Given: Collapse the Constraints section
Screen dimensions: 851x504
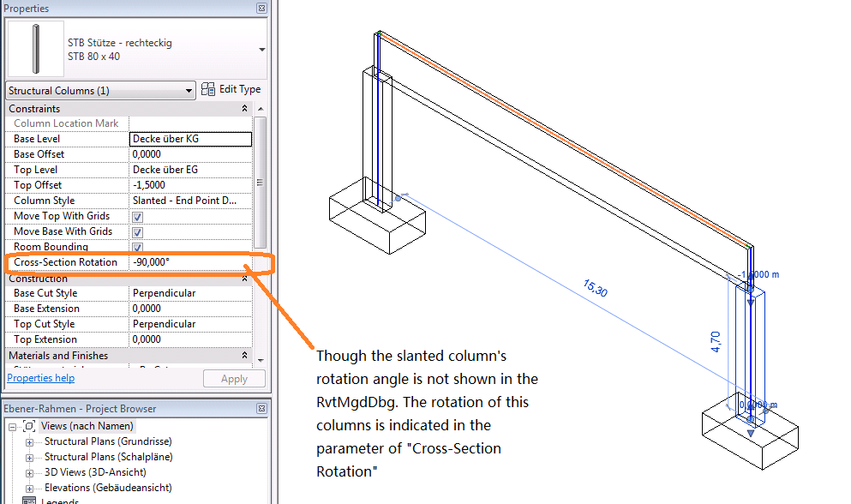Looking at the screenshot, I should point(244,108).
